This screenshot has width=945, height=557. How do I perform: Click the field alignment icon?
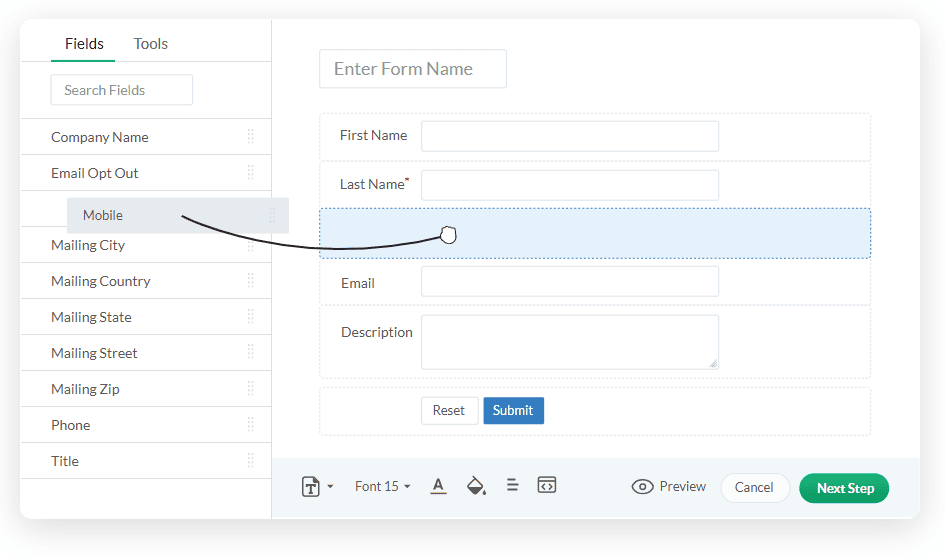tap(512, 485)
